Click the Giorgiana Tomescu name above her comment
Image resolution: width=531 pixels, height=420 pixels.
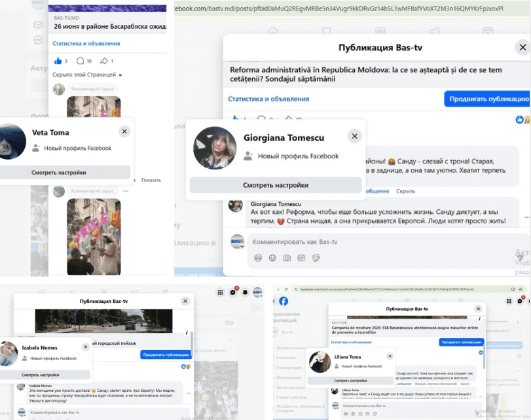pos(276,204)
